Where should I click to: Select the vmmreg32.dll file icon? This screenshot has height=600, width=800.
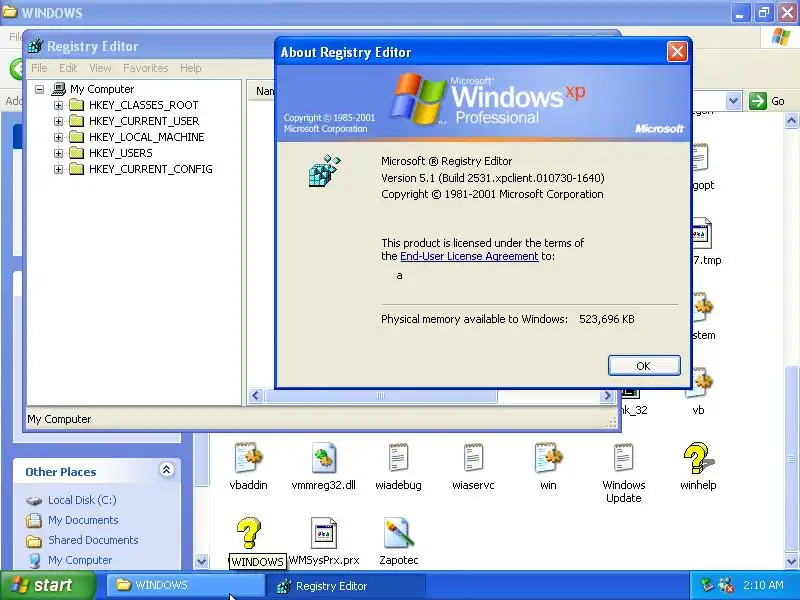click(323, 457)
